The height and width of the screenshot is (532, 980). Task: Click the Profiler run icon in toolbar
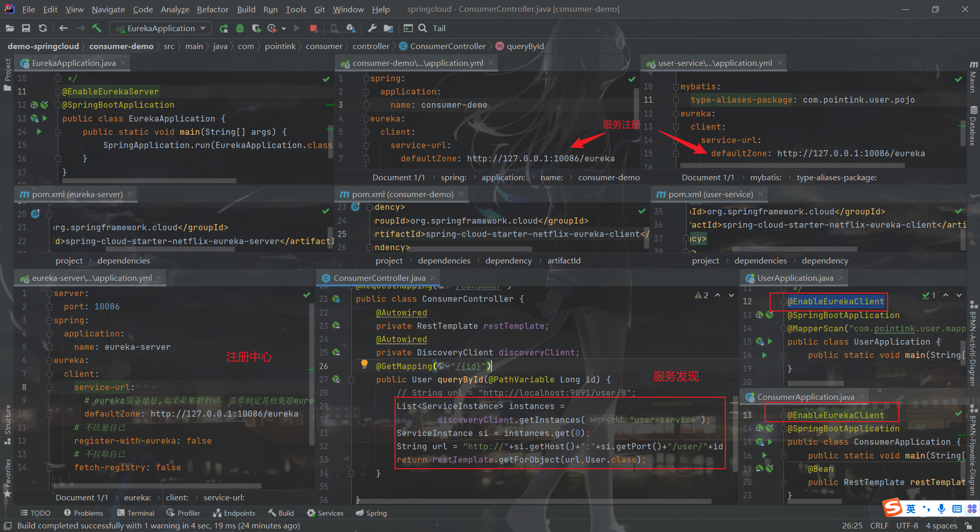pos(272,29)
